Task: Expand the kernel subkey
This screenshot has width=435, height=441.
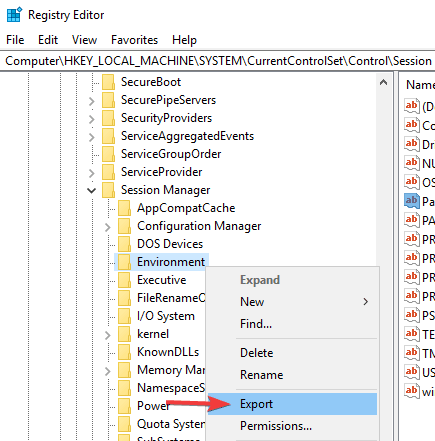Action: pos(107,335)
